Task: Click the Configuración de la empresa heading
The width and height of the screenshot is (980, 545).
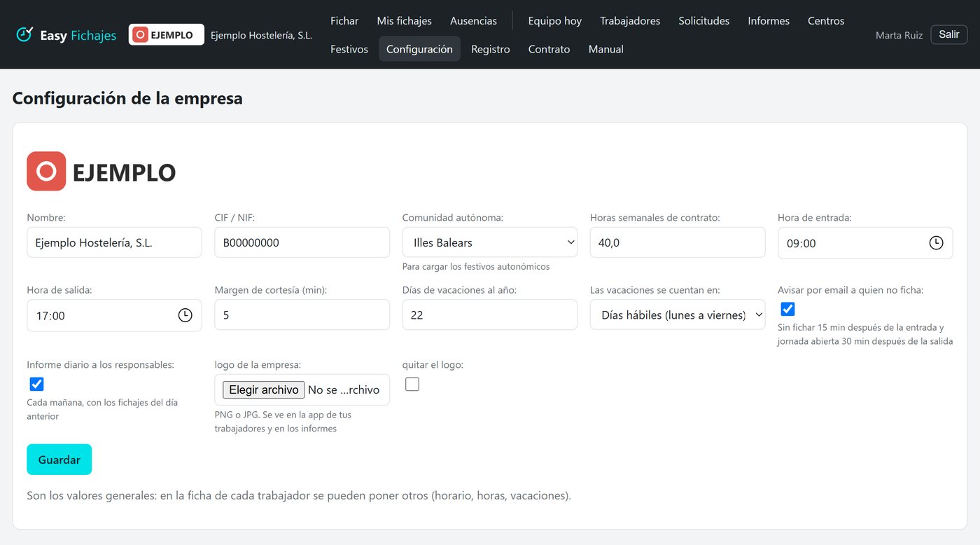Action: tap(127, 98)
